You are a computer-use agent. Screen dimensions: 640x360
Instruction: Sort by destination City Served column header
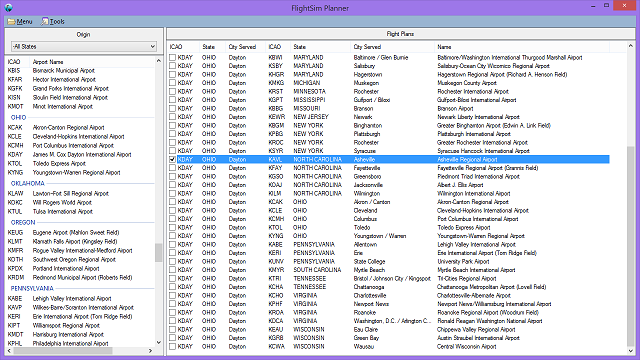[393, 47]
